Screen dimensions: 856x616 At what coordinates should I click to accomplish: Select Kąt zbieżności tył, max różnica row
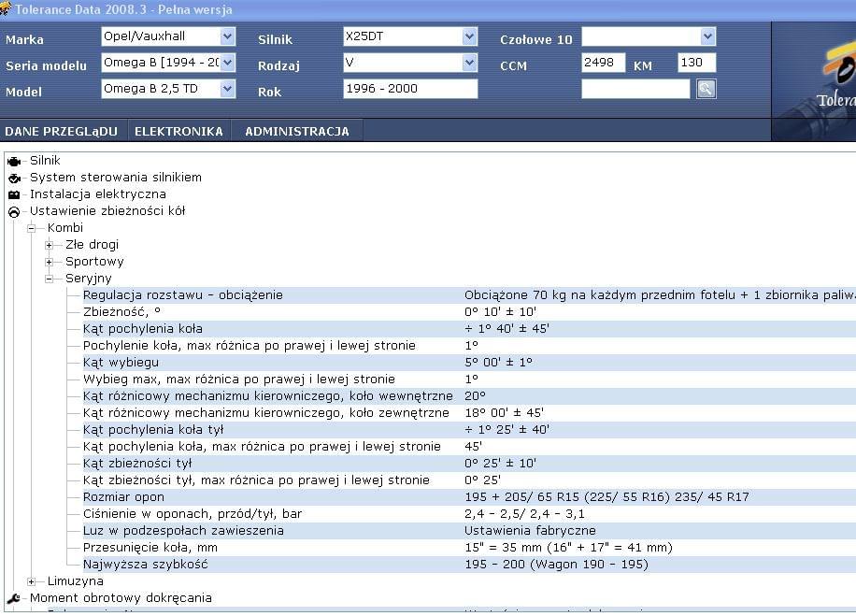click(469, 480)
